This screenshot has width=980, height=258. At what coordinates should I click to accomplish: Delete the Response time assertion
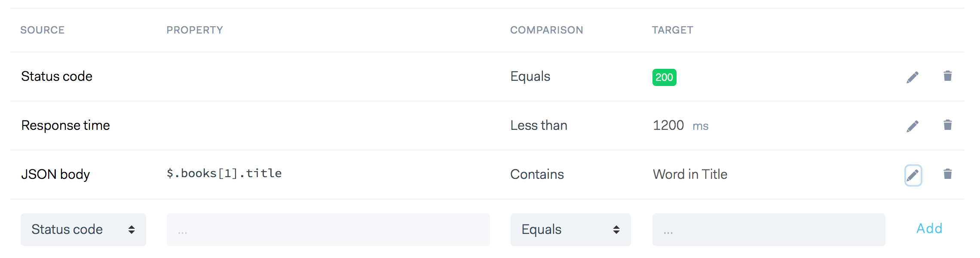948,125
